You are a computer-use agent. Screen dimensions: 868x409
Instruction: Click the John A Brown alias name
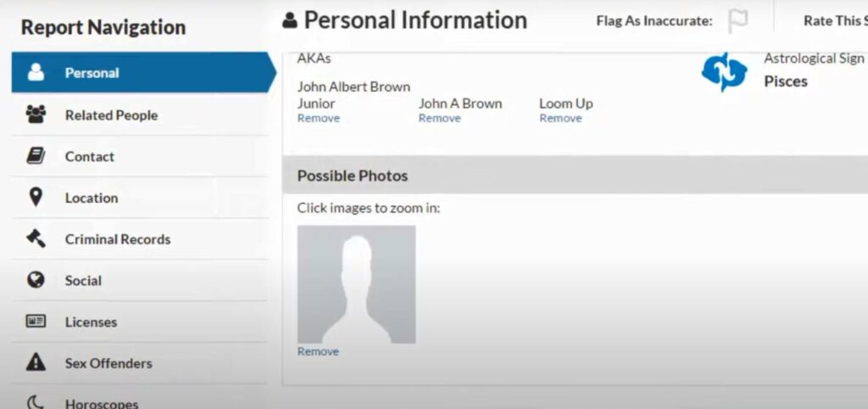coord(460,104)
